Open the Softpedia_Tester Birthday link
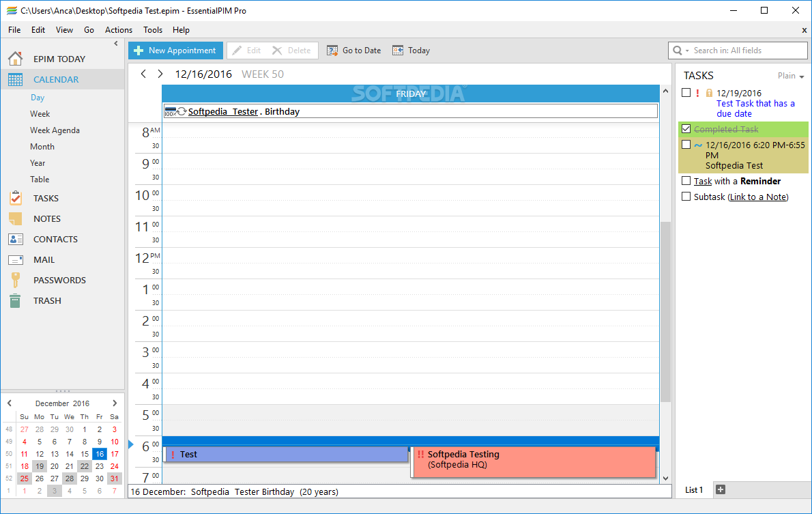 point(222,111)
